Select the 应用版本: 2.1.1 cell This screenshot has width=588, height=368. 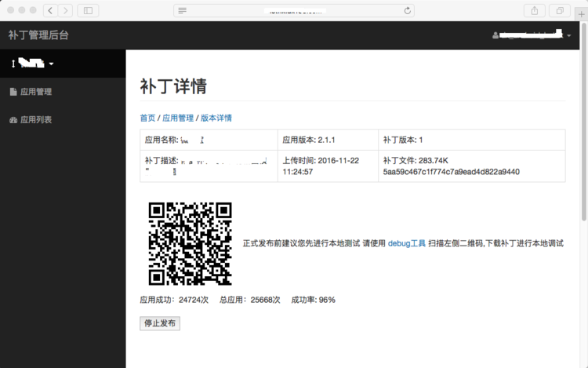328,140
